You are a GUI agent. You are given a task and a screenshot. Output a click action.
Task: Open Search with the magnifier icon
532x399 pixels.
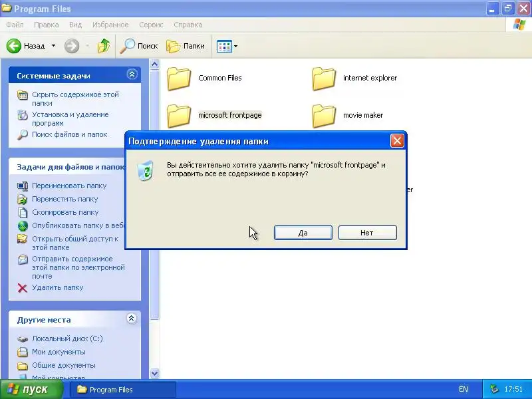[127, 46]
